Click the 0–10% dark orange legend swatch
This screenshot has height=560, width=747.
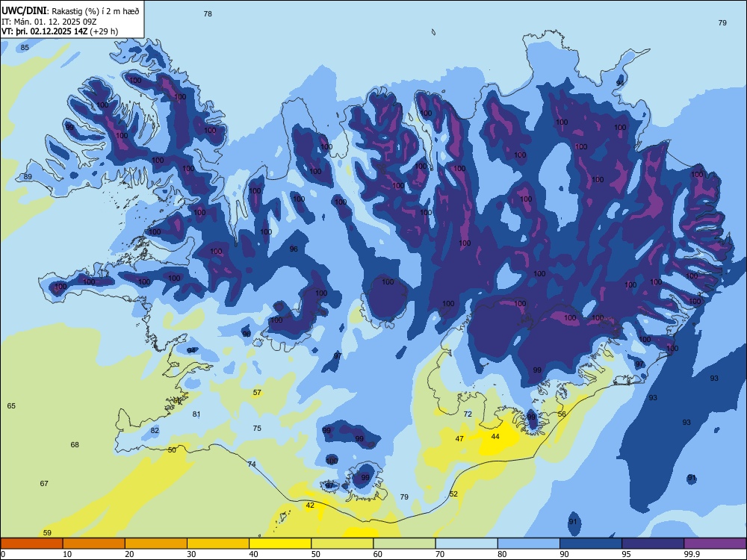click(x=31, y=544)
